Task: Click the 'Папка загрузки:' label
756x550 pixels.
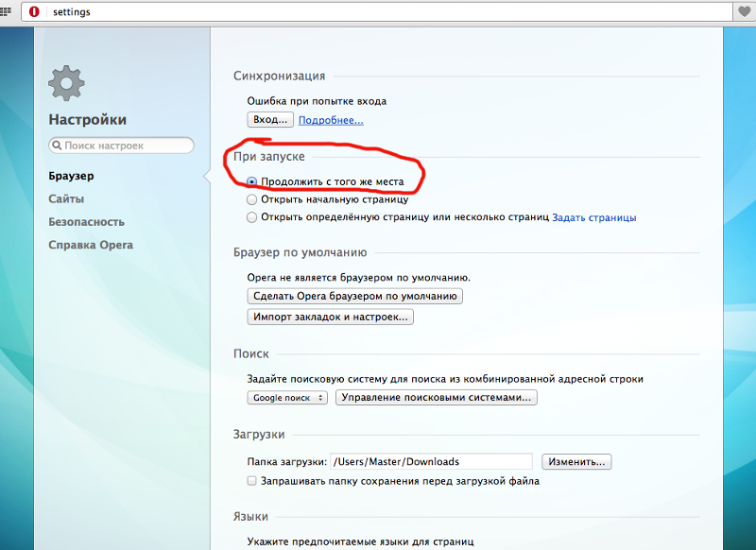Action: point(287,462)
